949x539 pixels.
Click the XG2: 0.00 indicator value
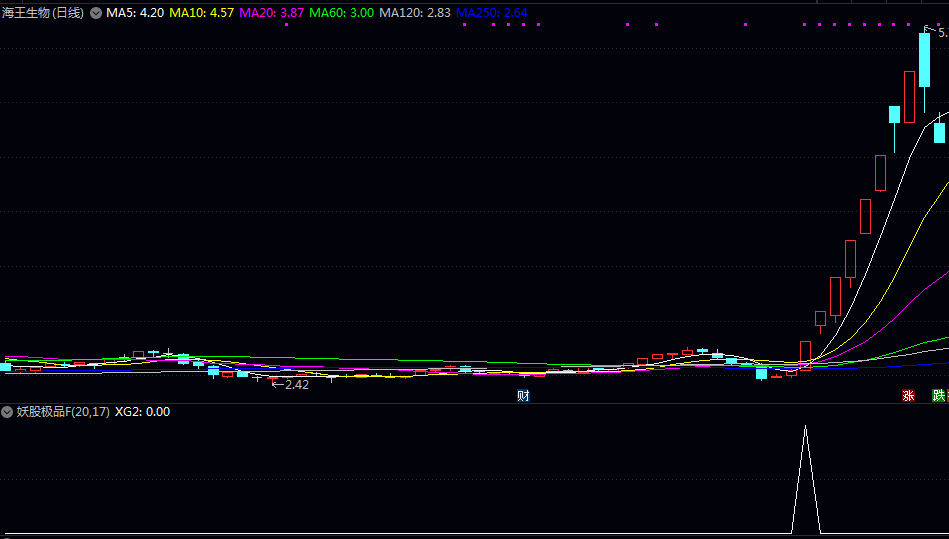(x=142, y=411)
